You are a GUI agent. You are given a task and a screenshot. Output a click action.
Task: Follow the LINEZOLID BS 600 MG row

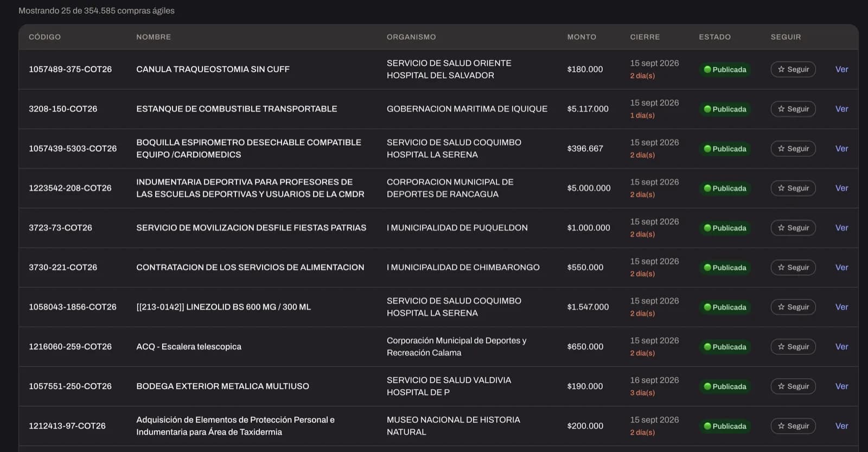click(793, 307)
